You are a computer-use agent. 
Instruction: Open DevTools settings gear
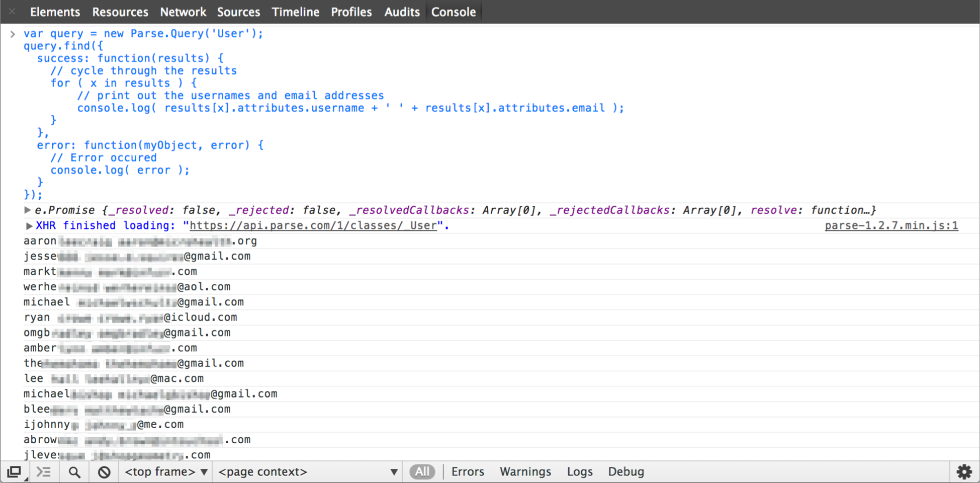click(x=964, y=472)
